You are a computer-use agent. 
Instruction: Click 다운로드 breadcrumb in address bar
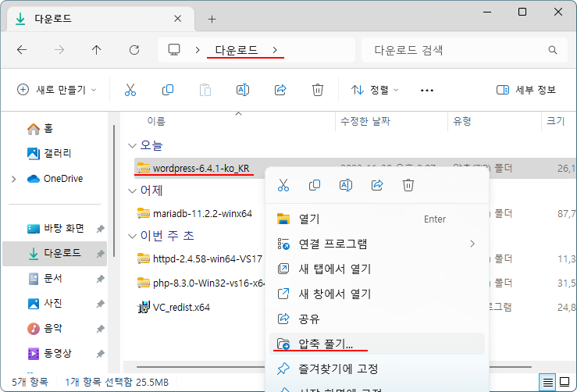tap(237, 50)
